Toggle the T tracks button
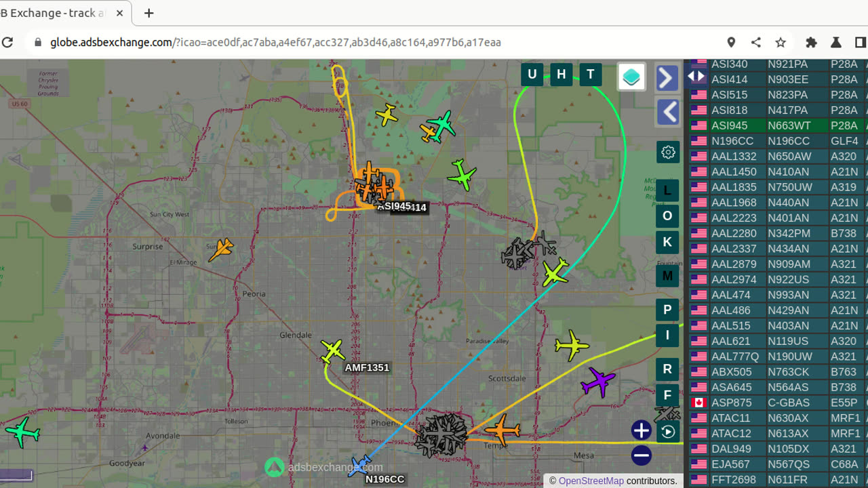Image resolution: width=868 pixels, height=488 pixels. (591, 75)
